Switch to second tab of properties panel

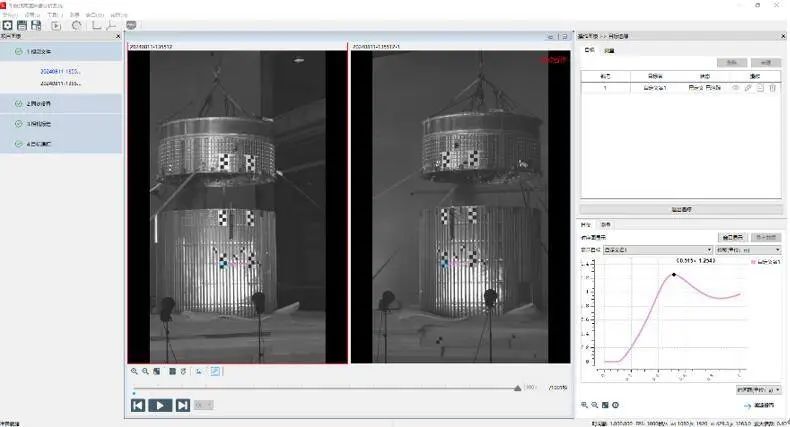coord(609,50)
